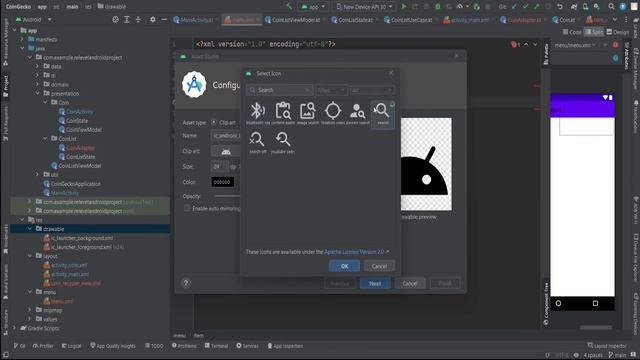Viewport: 640px width, 360px height.
Task: Switch editor to Design view
Action: pyautogui.click(x=618, y=32)
